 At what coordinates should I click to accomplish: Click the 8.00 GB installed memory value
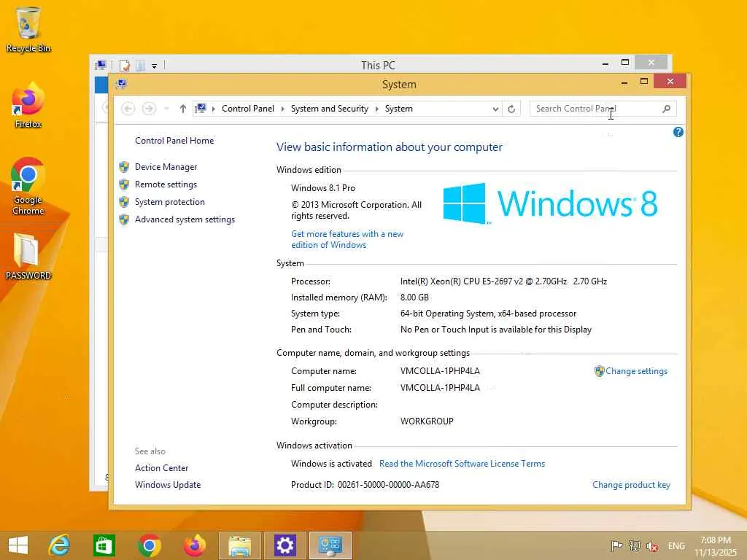[414, 297]
